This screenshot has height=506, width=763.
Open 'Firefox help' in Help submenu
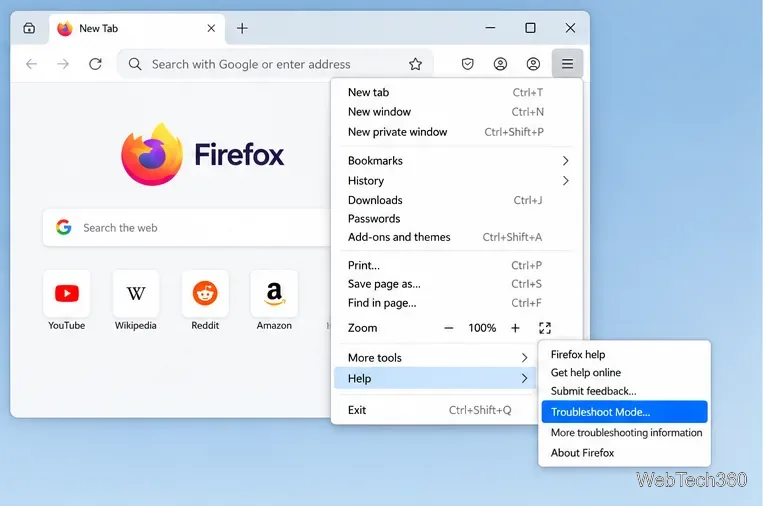(624, 354)
